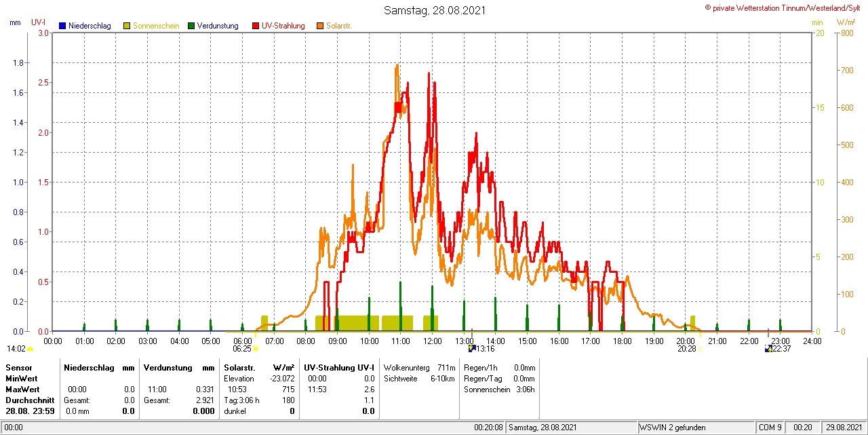Select the Solarstr. legend label

[338, 26]
